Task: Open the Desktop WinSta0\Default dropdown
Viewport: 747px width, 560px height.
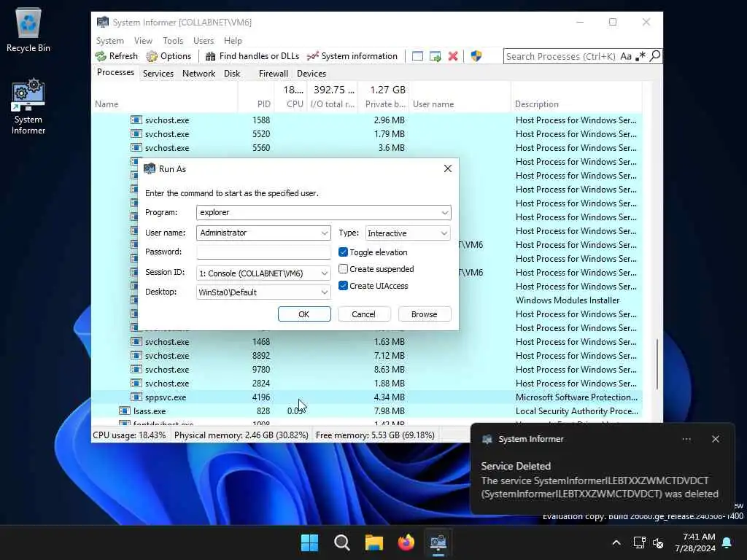Action: tap(325, 292)
